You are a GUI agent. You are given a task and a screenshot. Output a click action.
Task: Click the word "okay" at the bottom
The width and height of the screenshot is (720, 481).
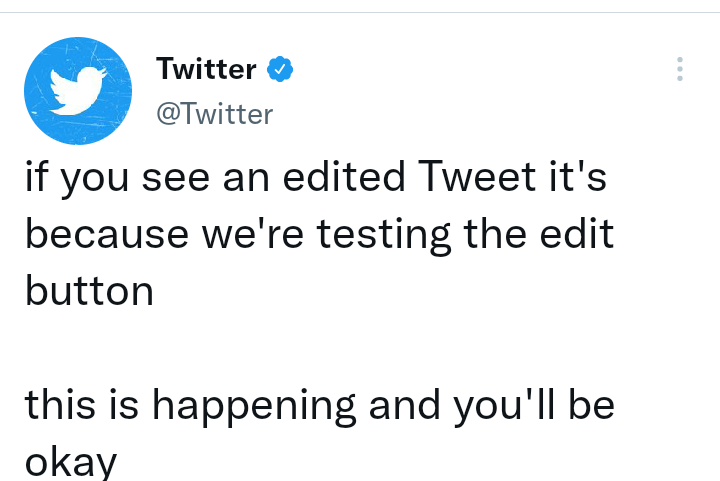pos(71,463)
